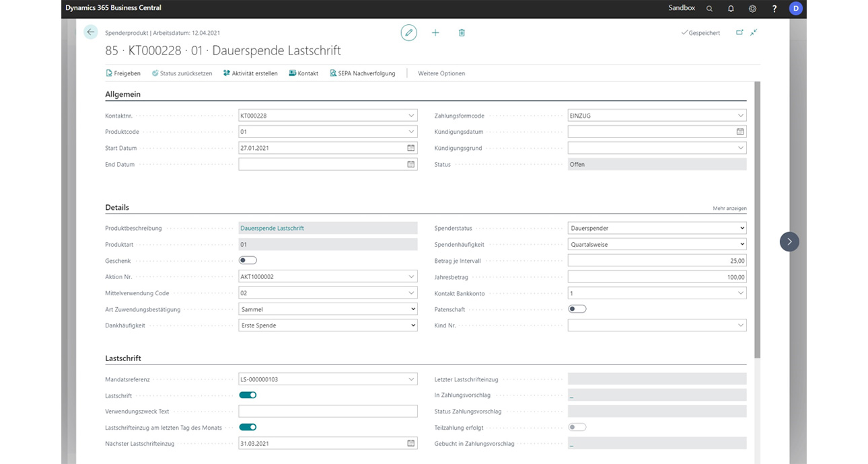Delete the record using the trash icon
The width and height of the screenshot is (868, 464).
tap(462, 32)
